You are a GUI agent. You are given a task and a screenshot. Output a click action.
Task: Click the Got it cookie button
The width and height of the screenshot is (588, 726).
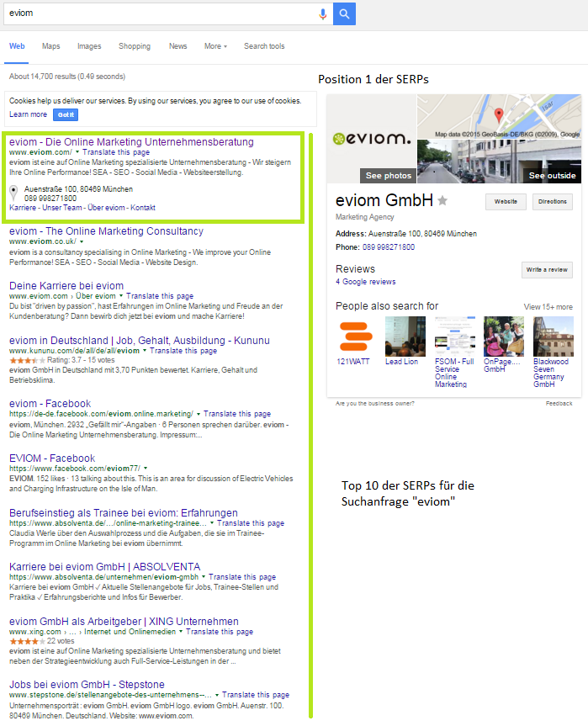pyautogui.click(x=66, y=114)
